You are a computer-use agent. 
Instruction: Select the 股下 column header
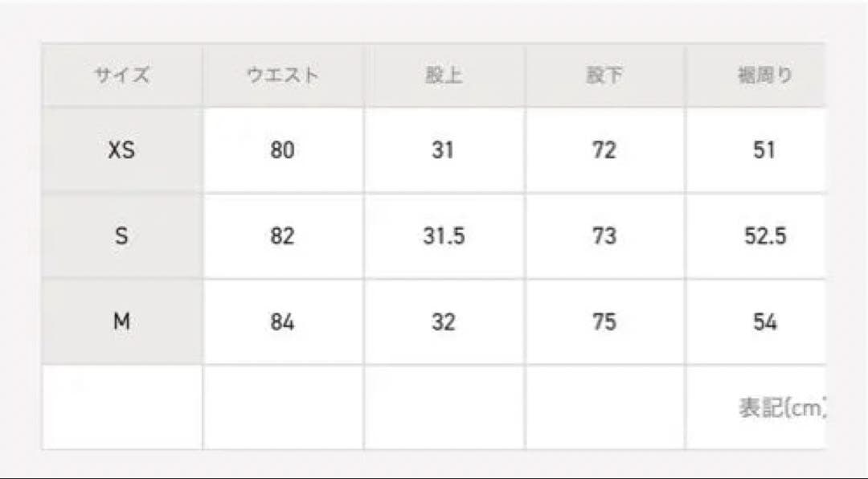604,76
